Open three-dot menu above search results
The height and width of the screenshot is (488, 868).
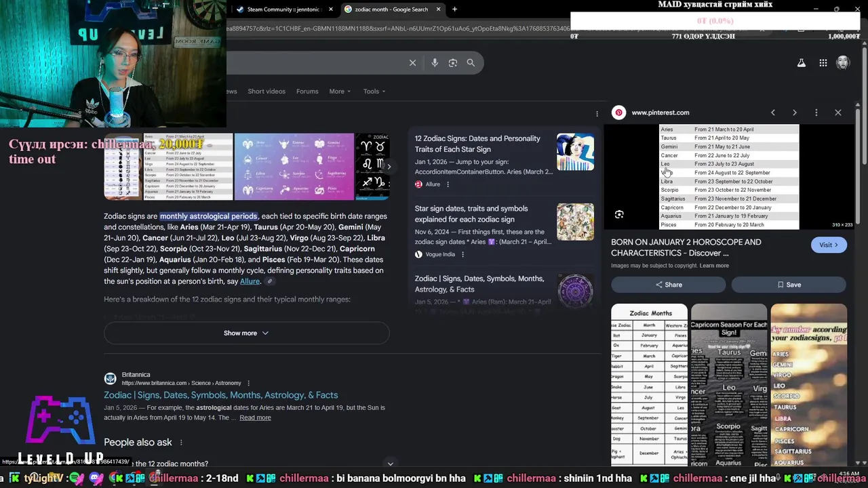[597, 113]
